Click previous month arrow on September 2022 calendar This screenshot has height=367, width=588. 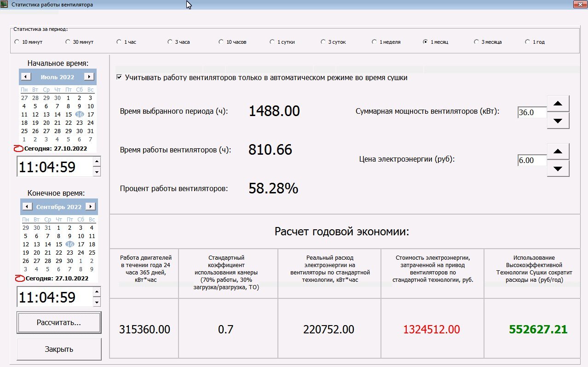(26, 206)
